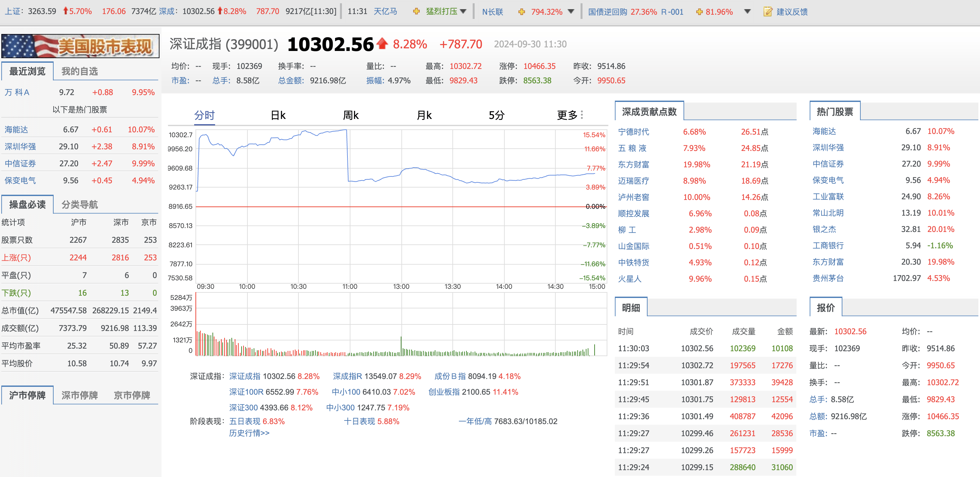Open the 深证100R index link

click(246, 392)
